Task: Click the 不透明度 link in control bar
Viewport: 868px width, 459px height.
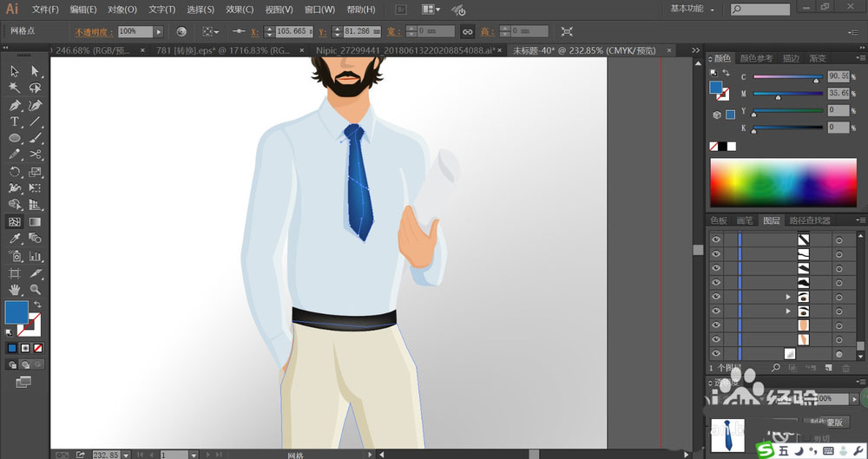Action: pyautogui.click(x=94, y=32)
